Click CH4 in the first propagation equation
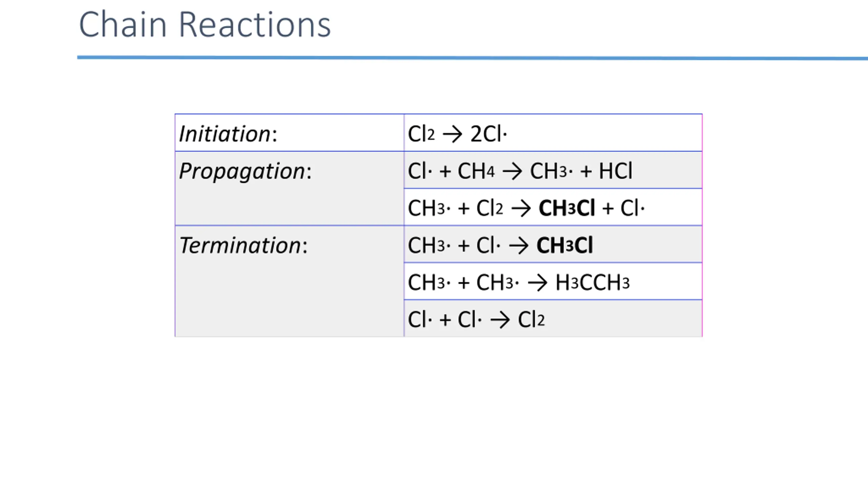 [476, 171]
